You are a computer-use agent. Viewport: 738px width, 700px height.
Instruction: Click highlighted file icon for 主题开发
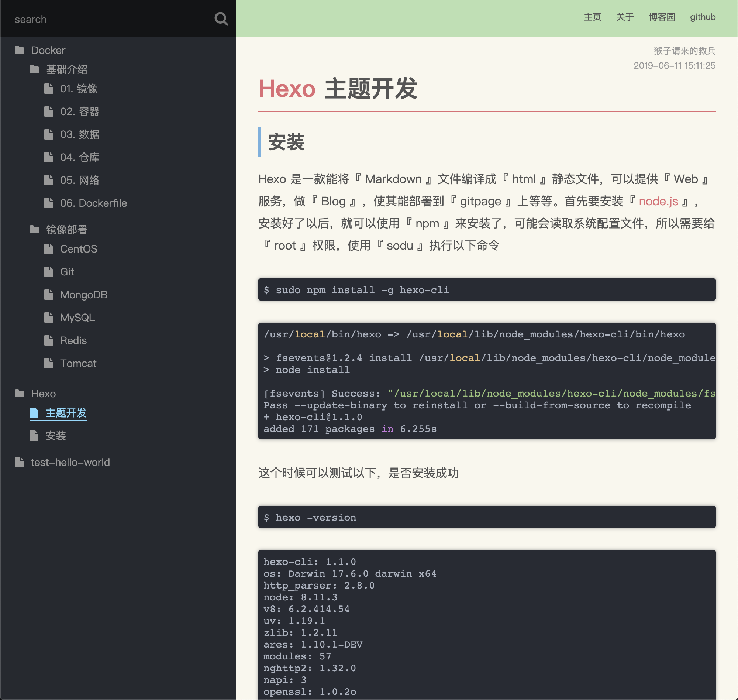[34, 413]
